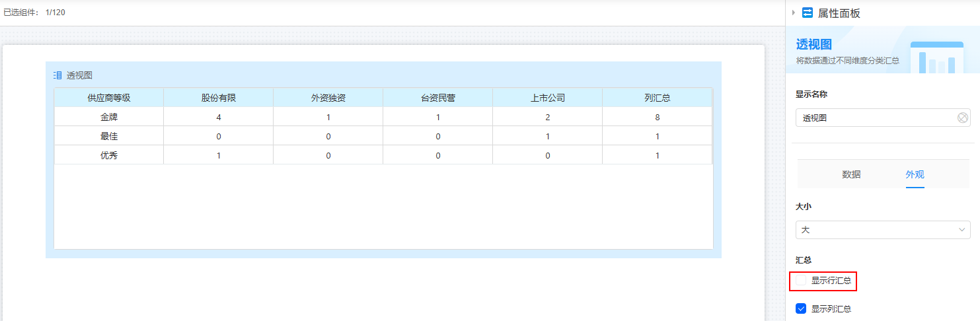Select the 最佳 row label
Screen dimensions: 980x321
coord(109,136)
